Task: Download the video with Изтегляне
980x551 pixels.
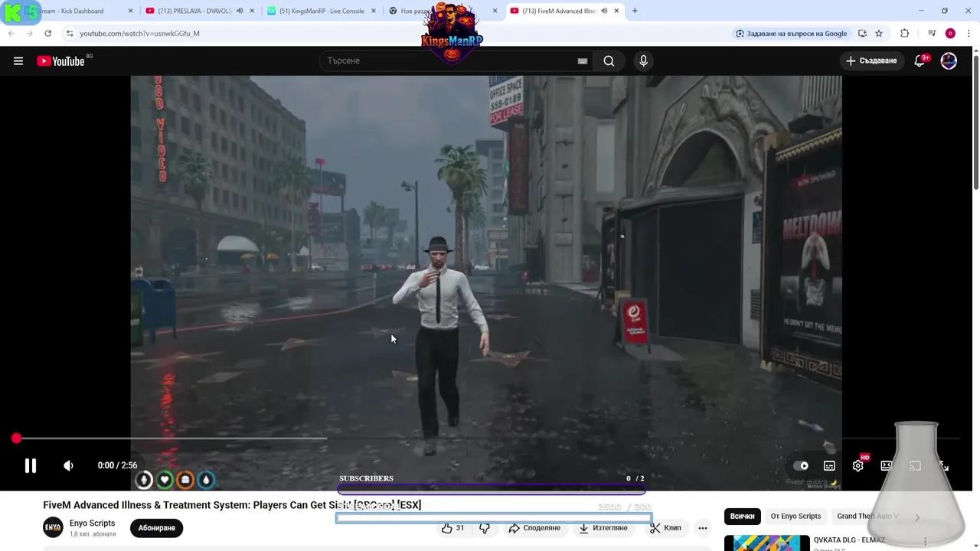Action: tap(603, 528)
